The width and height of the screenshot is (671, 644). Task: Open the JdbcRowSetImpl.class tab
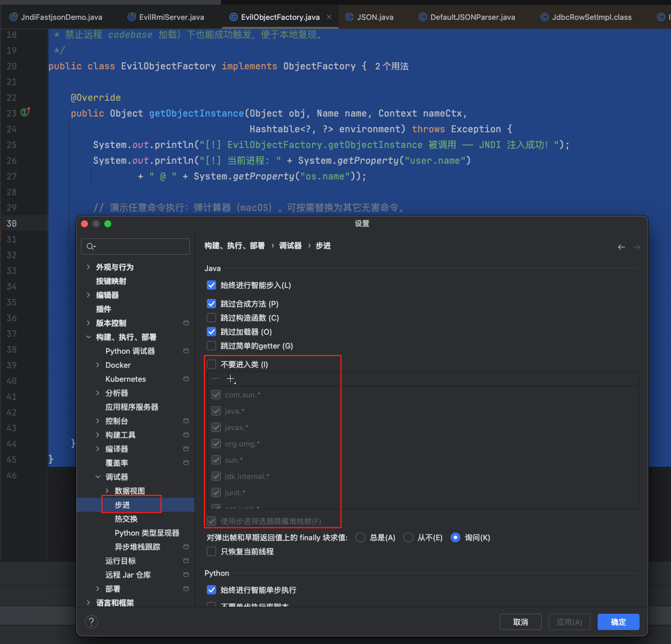[x=587, y=17]
